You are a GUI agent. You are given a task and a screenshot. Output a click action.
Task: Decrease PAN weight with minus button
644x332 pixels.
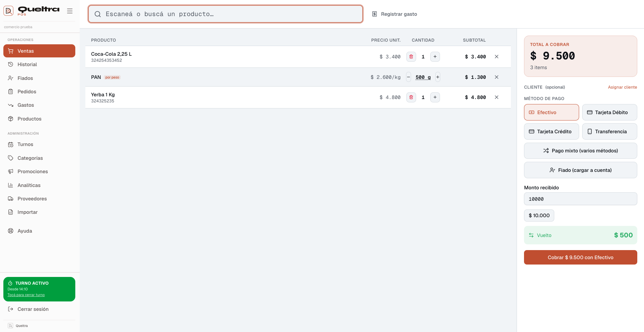(408, 77)
